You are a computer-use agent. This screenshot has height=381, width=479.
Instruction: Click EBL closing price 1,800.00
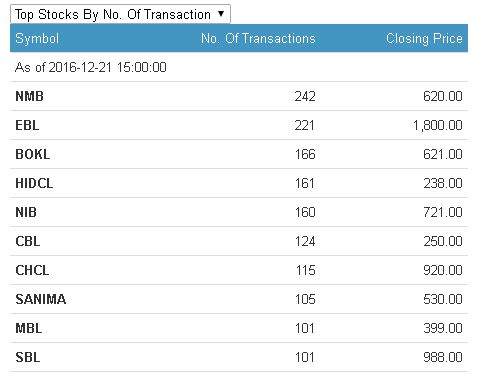(x=437, y=125)
